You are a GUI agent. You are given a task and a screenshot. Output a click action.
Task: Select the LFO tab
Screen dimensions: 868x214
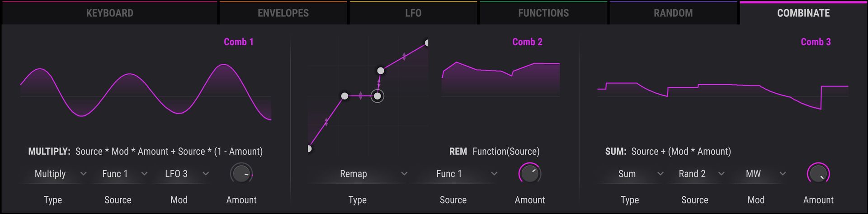click(x=413, y=13)
